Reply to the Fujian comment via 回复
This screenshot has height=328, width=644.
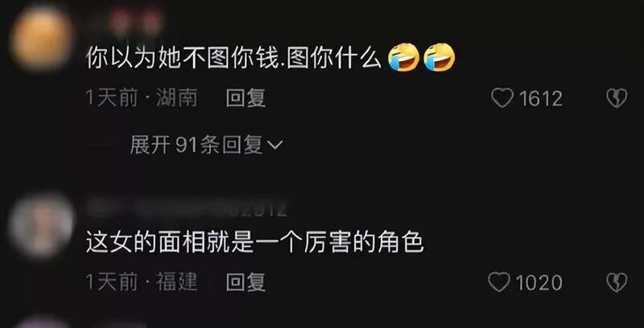point(246,282)
